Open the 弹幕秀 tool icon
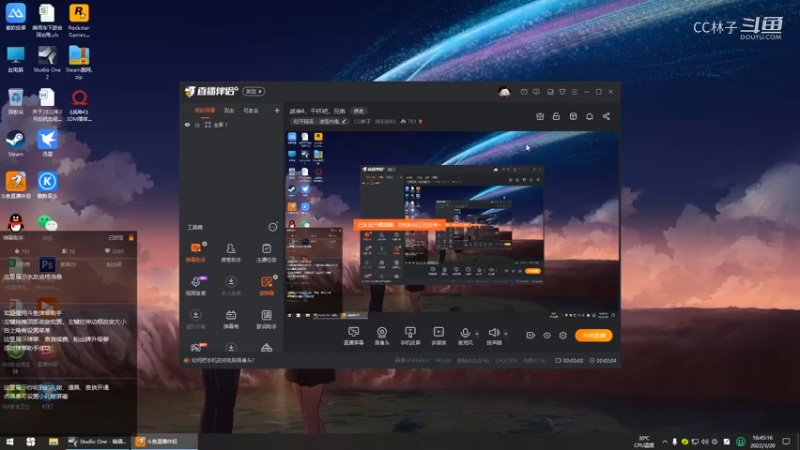Screen dimensions: 800x450 point(231,319)
